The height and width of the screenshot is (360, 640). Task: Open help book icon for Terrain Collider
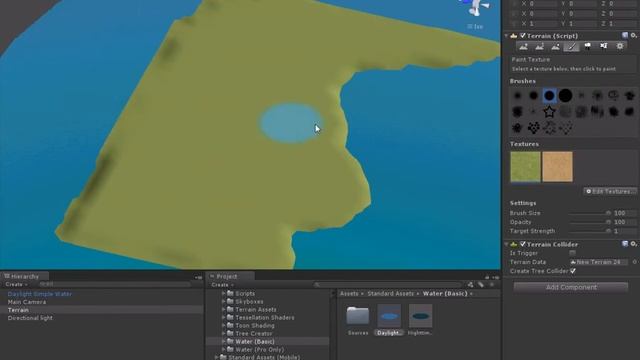(x=625, y=244)
